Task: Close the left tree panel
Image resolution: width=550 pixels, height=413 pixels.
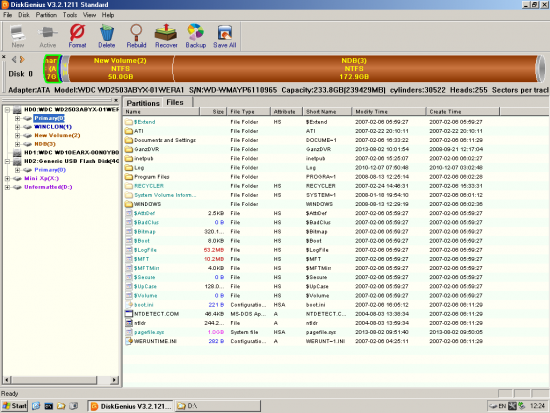Action: 116,100
